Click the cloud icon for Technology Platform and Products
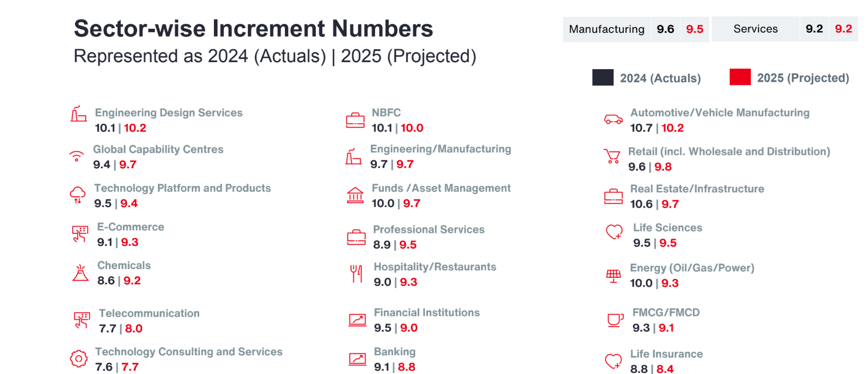The image size is (868, 374). [78, 195]
